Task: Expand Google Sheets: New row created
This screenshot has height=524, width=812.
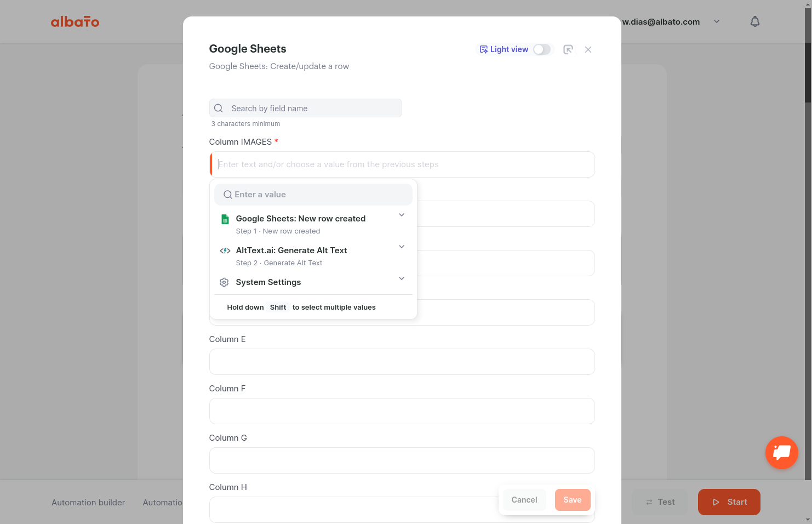Action: click(402, 215)
